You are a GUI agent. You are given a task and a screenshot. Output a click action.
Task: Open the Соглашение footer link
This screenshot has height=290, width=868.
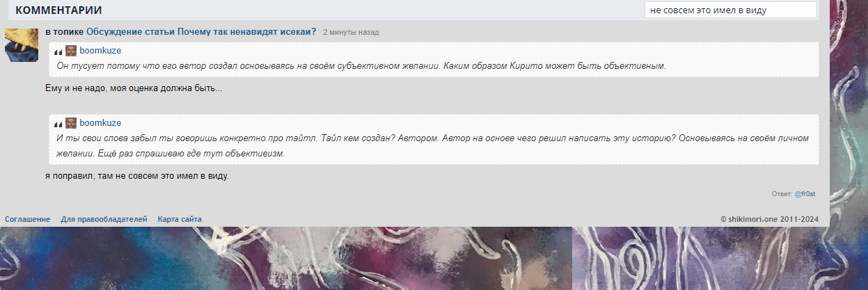pos(27,219)
